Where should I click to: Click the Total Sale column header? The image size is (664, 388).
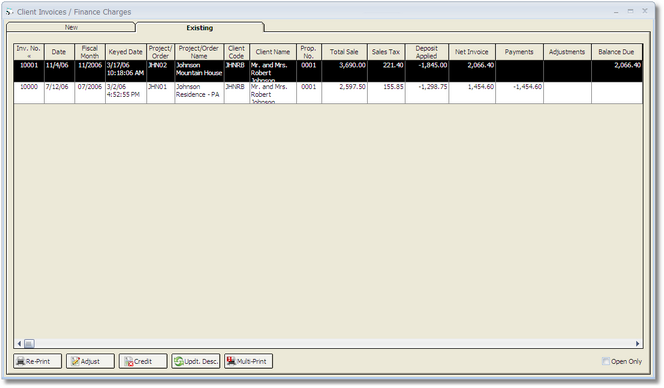click(344, 52)
